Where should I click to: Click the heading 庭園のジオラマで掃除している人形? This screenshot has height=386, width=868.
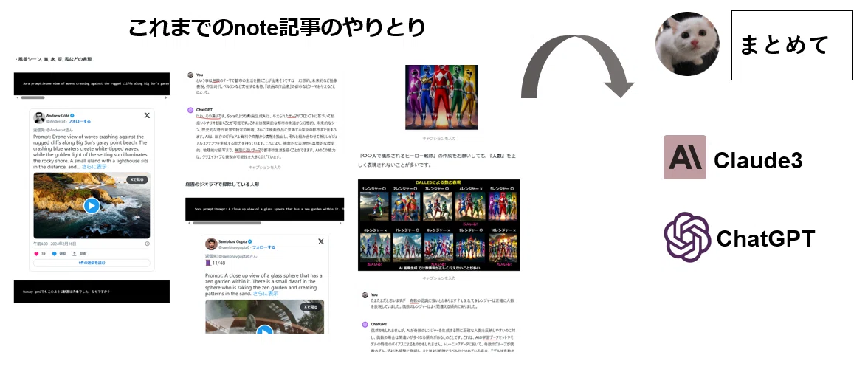coord(222,184)
